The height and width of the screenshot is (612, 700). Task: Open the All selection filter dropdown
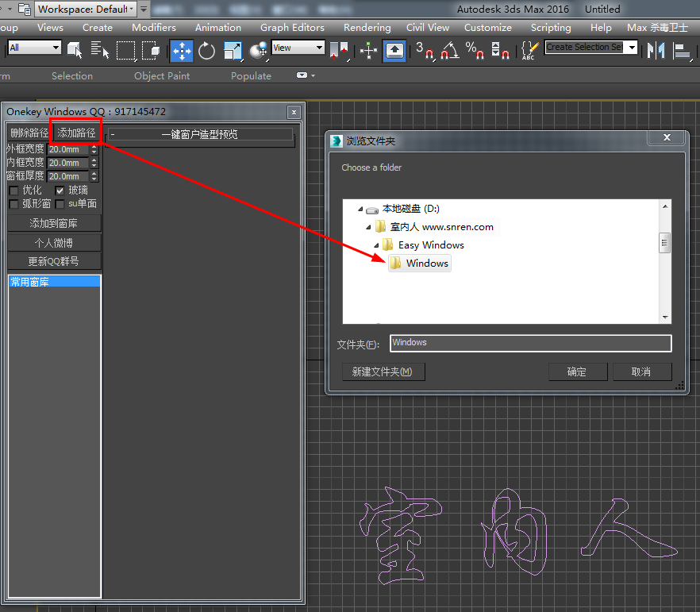(34, 48)
